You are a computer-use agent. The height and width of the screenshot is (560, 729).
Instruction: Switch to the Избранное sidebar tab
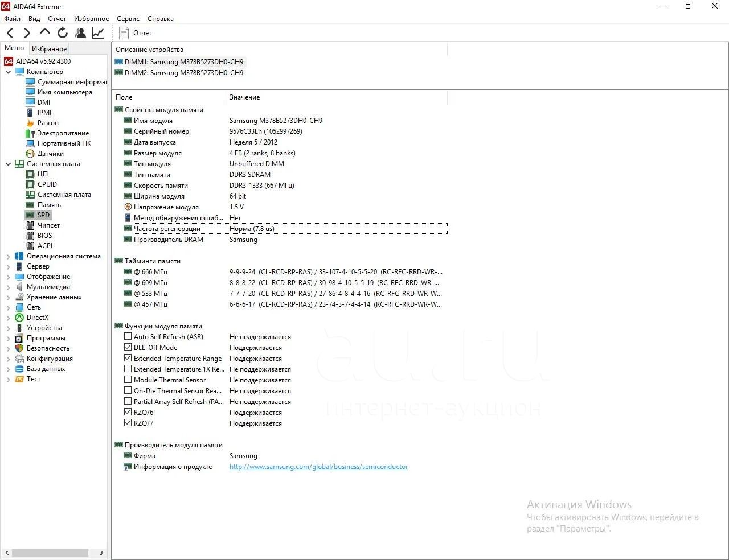tap(49, 49)
